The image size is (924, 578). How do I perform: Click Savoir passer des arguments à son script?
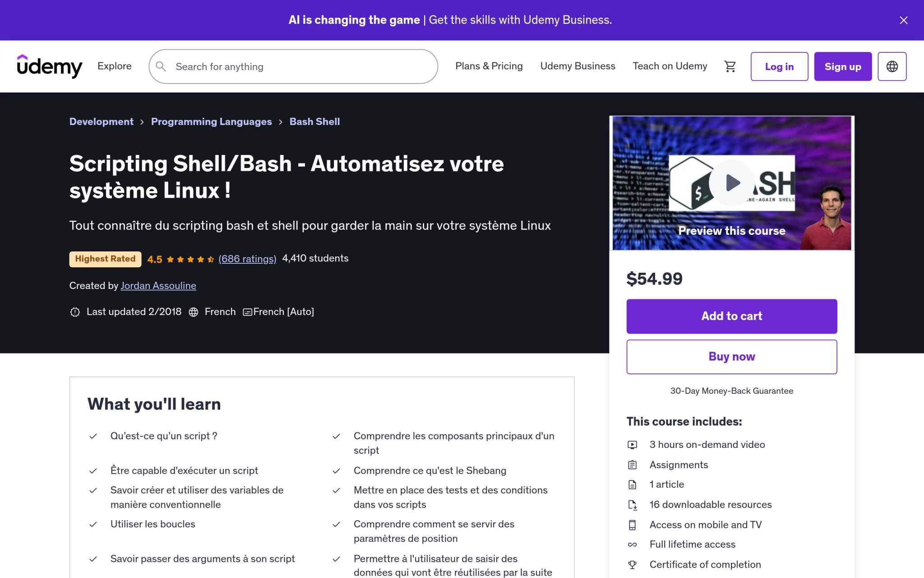click(203, 559)
